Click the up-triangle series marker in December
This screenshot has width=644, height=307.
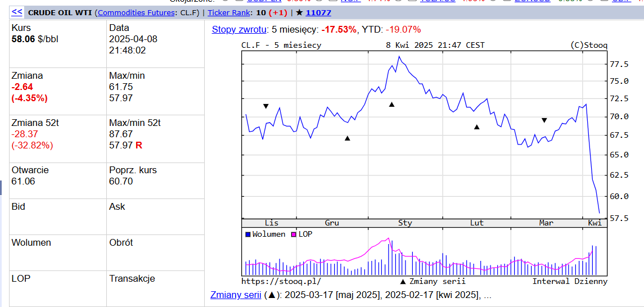[347, 138]
